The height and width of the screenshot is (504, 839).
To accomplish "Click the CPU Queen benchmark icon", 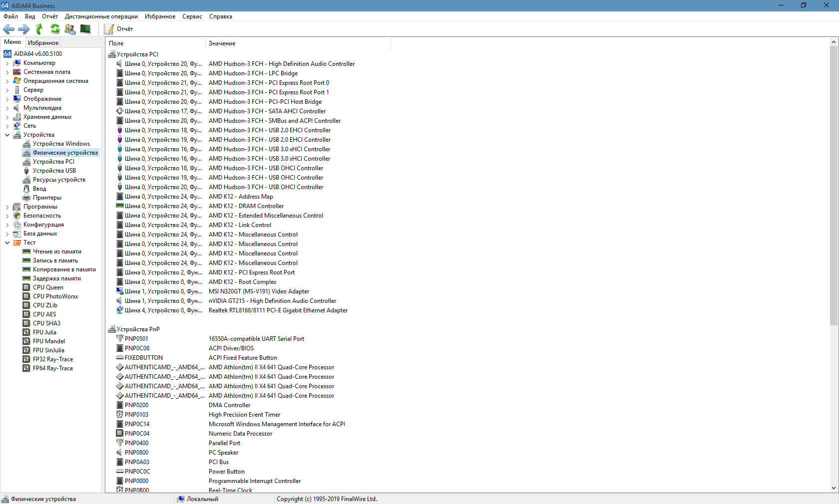I will tap(26, 287).
